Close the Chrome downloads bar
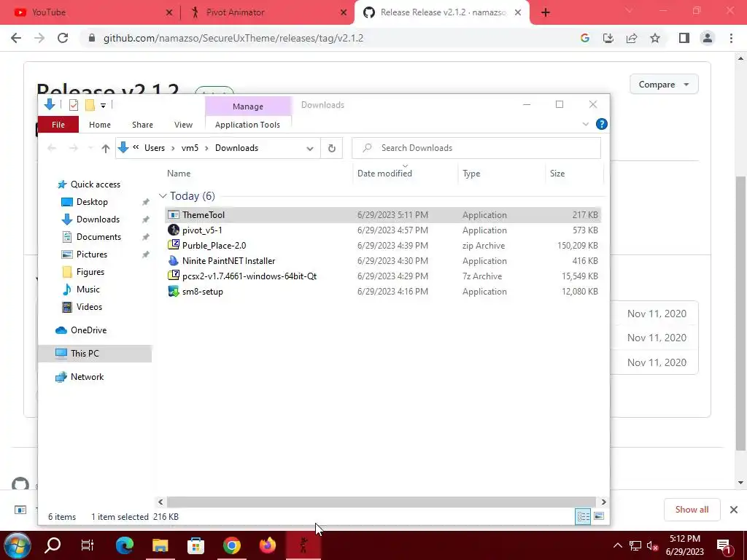 click(x=734, y=510)
